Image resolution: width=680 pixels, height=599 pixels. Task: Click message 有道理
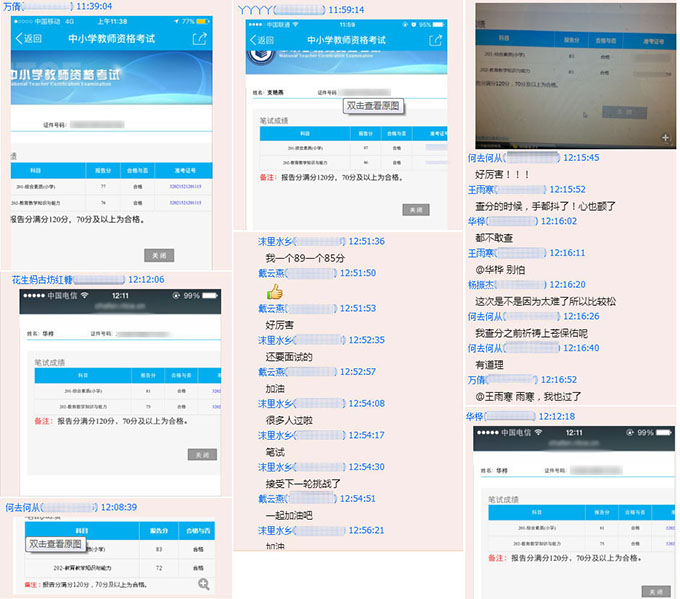[x=489, y=365]
